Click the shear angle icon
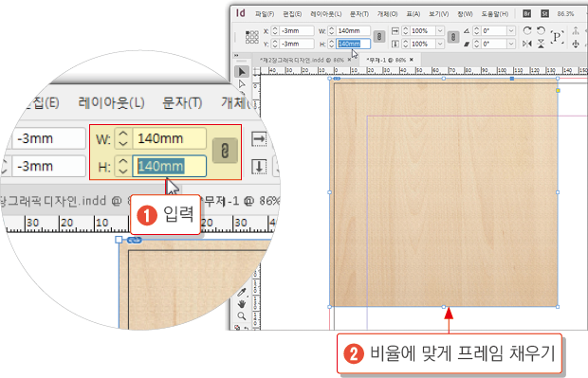Screen dimensions: 588x378 [x=466, y=44]
